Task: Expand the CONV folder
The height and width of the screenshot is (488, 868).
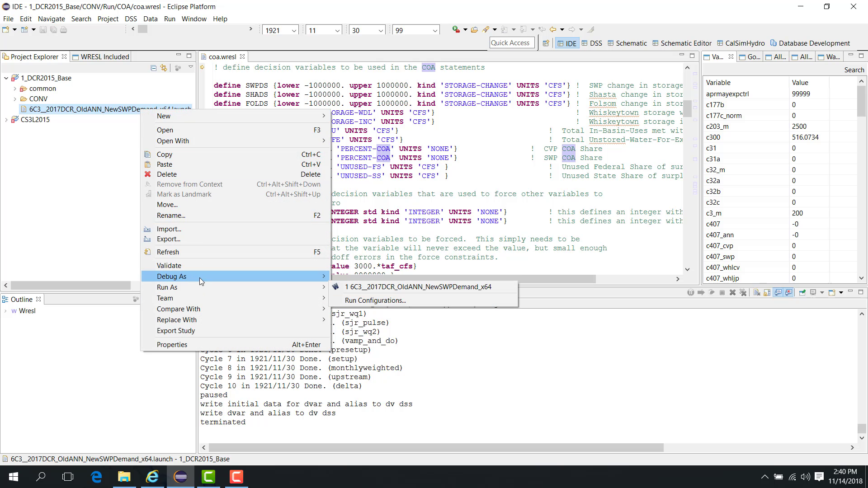Action: click(15, 99)
